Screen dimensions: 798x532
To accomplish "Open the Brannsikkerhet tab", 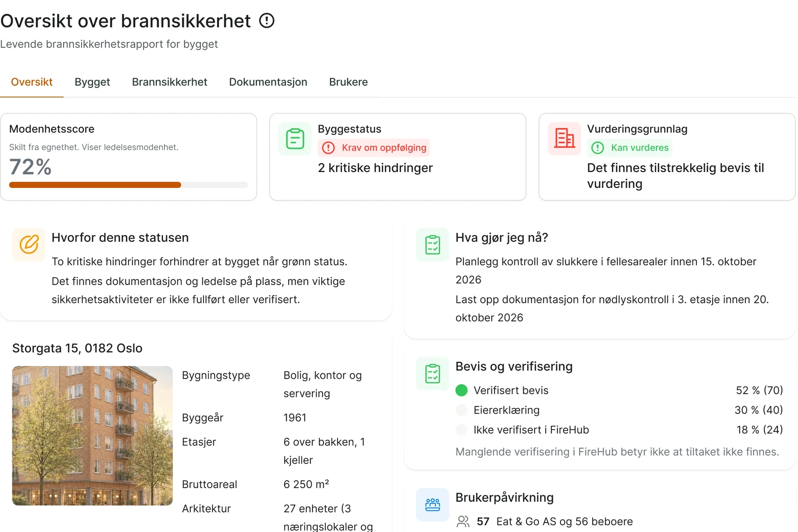I will pos(169,82).
